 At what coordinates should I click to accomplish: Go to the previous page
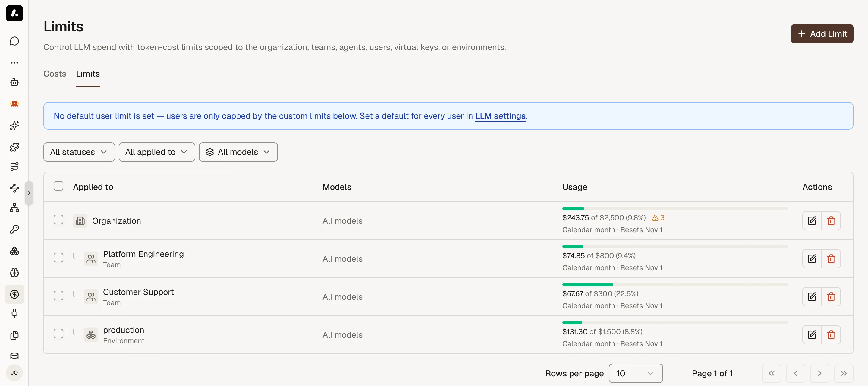(x=796, y=374)
